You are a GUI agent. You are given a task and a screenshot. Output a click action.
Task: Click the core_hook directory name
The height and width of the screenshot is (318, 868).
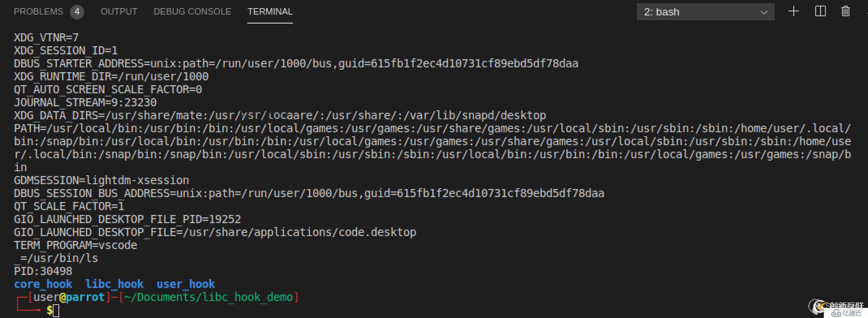[x=43, y=284]
